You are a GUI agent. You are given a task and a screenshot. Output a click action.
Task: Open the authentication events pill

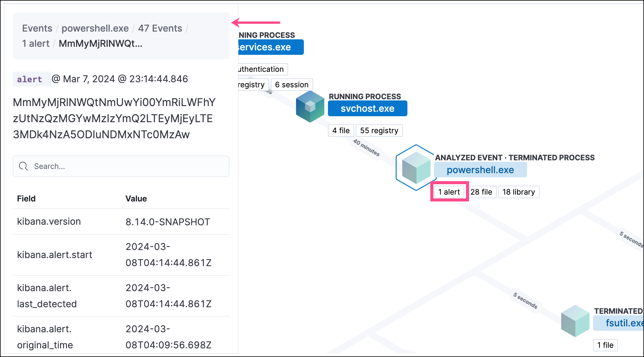point(261,69)
